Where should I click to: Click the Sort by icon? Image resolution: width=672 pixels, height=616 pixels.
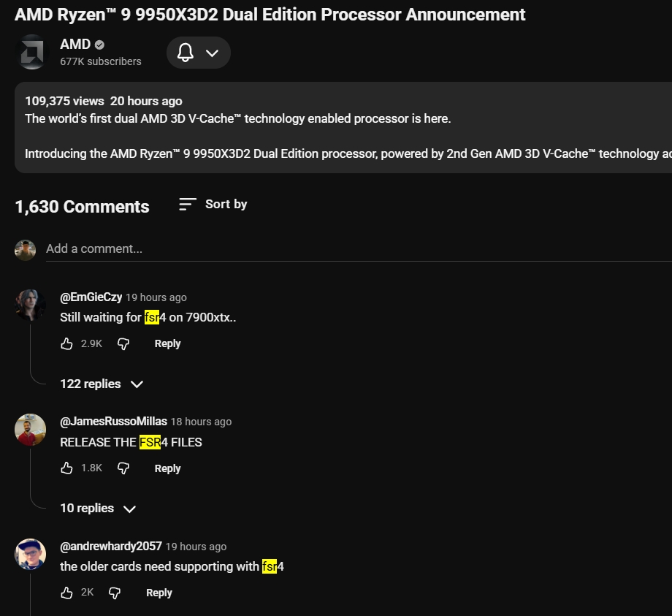coord(188,205)
